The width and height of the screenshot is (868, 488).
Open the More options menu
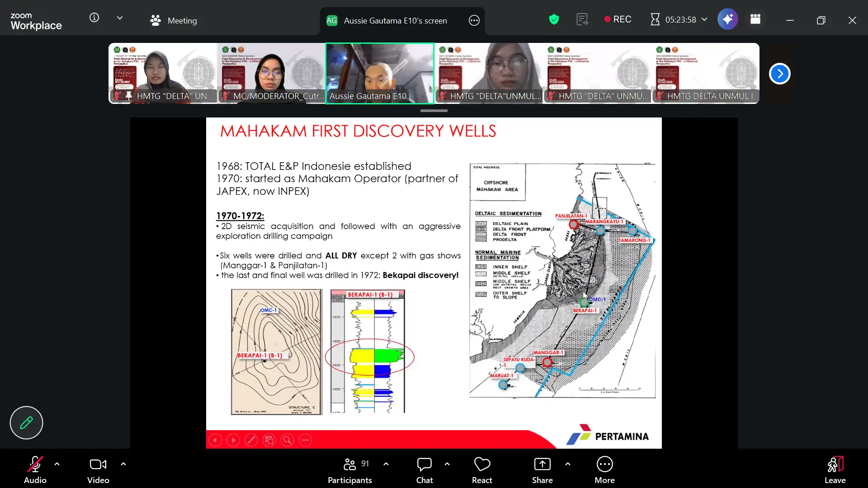[x=604, y=470]
